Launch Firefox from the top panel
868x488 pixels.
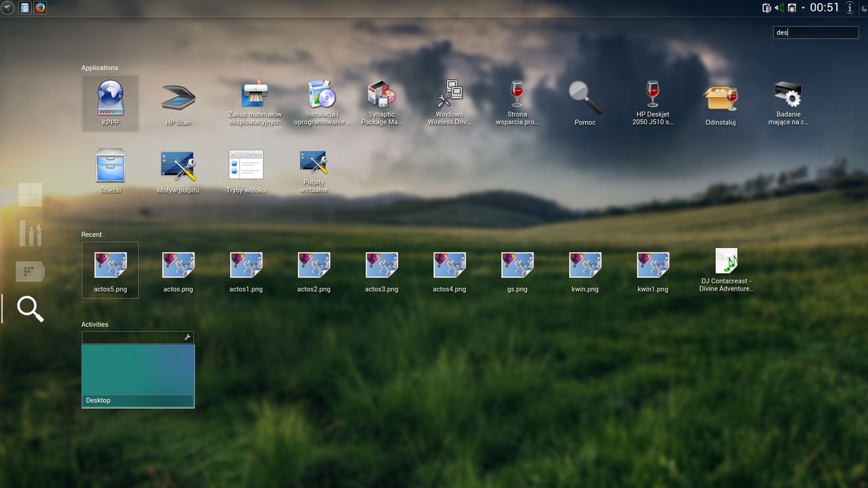[40, 7]
